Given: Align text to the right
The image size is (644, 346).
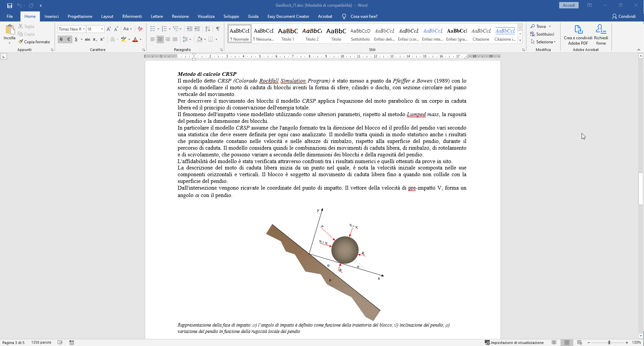Looking at the screenshot, I should pos(168,39).
